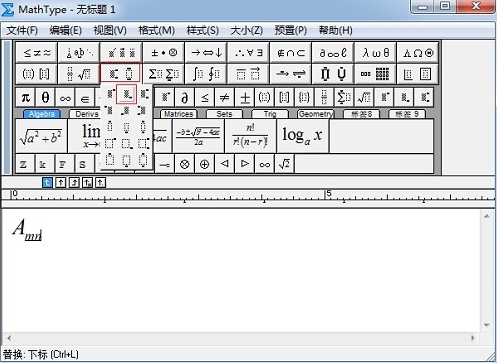Open the relational symbols palette (≤≠≈)
This screenshot has height=363, width=497.
(37, 53)
